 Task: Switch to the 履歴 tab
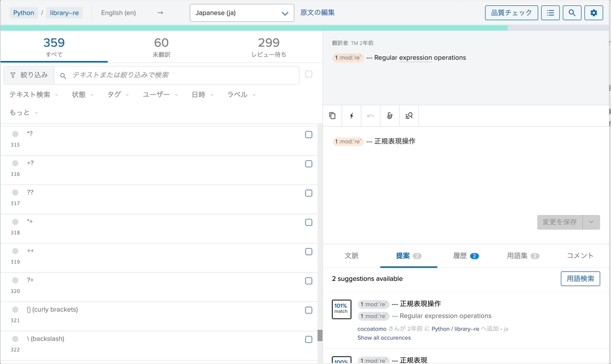pyautogui.click(x=465, y=256)
